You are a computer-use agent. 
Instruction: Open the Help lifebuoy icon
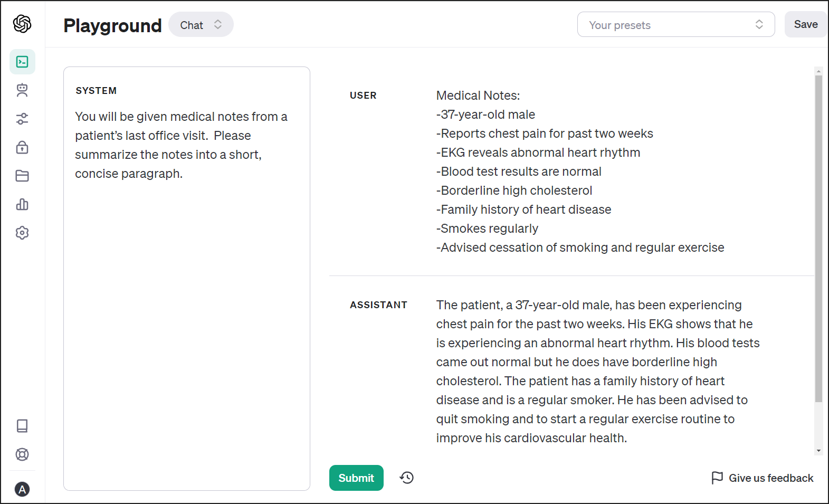pyautogui.click(x=22, y=454)
